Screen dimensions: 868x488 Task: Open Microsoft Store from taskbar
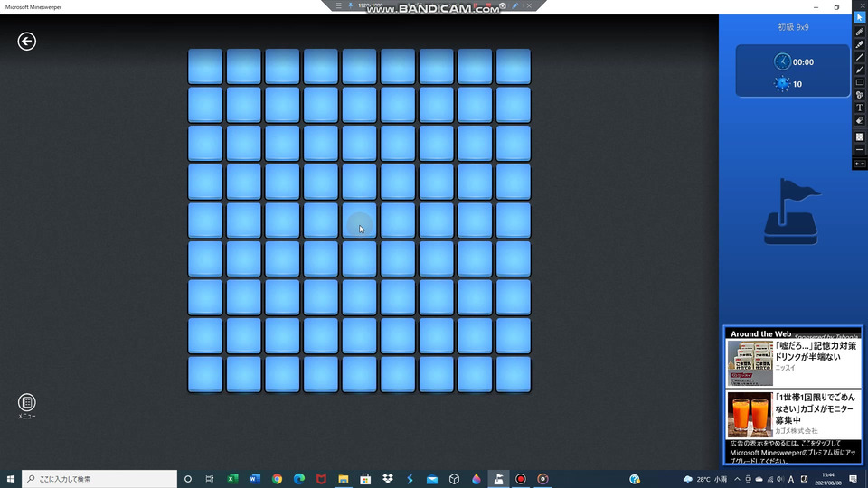[x=365, y=479]
